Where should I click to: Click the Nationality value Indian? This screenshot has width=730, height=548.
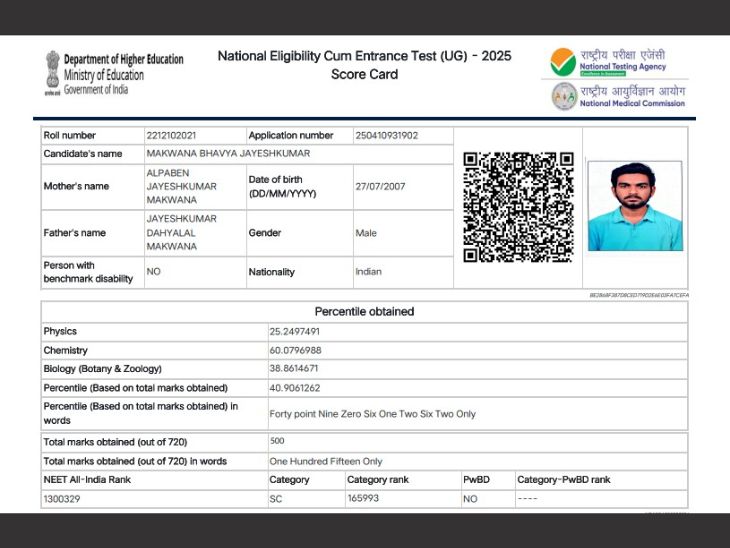[368, 272]
